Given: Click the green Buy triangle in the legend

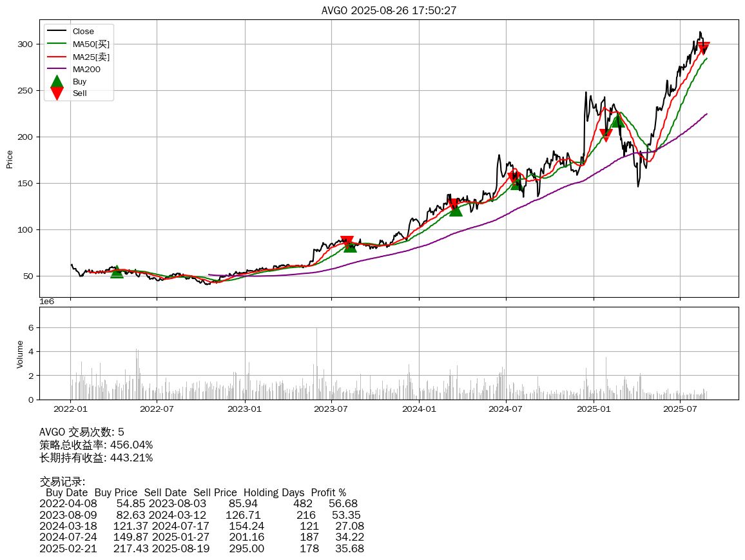Looking at the screenshot, I should 57,82.
